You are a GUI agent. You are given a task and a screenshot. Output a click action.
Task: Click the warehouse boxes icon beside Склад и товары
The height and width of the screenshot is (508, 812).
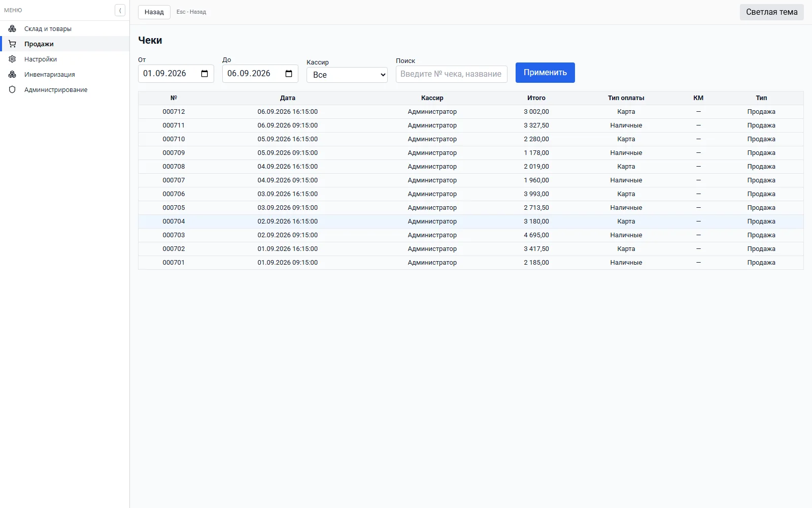pos(12,28)
